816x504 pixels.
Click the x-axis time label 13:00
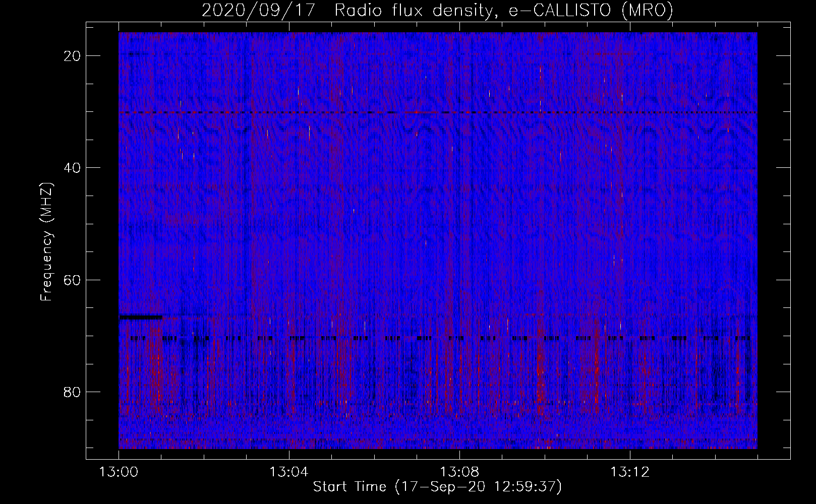119,472
